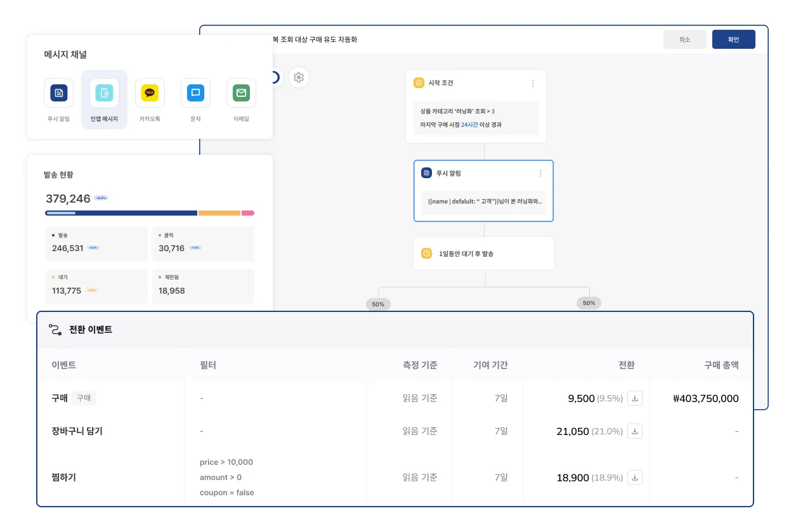
Task: Click the 이벤트 column header
Action: coord(64,365)
